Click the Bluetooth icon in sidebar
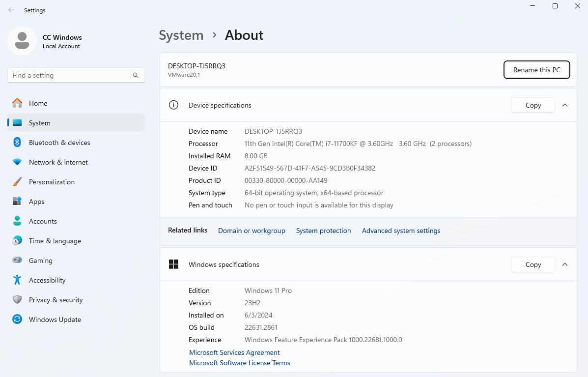 point(17,143)
